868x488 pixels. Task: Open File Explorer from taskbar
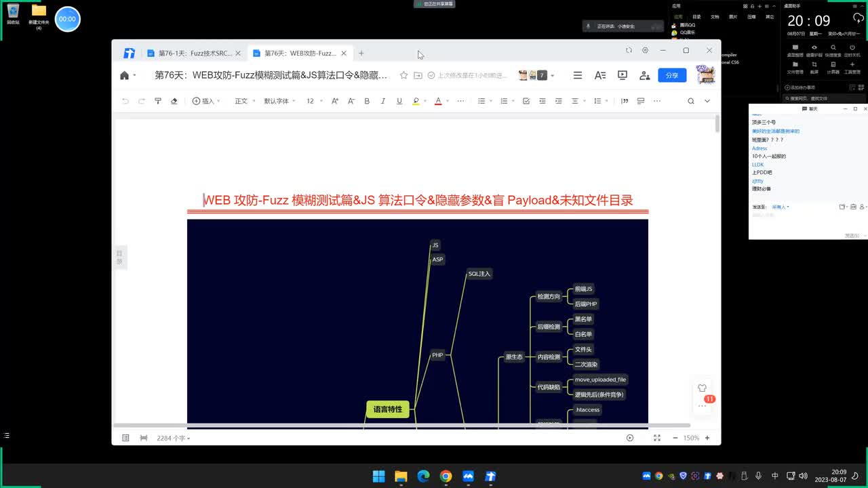(x=401, y=476)
